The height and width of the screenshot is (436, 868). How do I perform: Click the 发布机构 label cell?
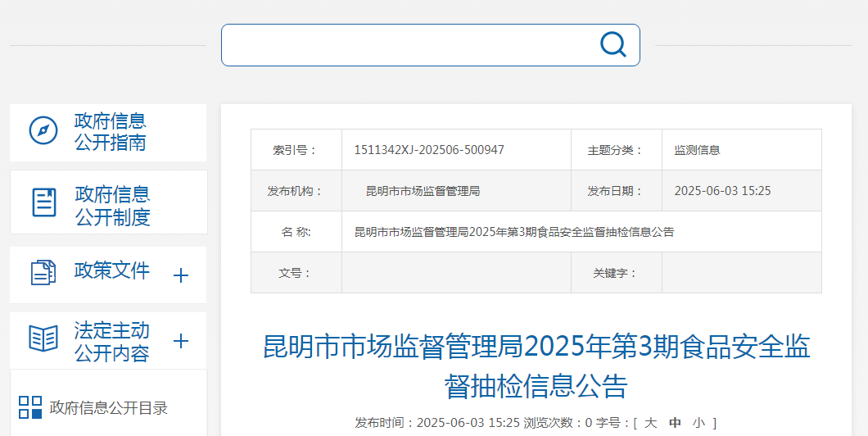pos(296,191)
